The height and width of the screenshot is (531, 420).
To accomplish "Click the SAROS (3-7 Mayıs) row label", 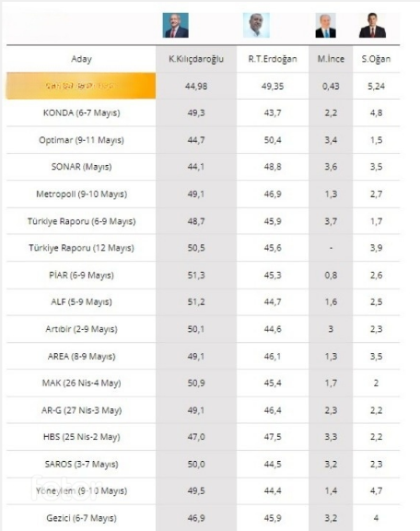I will (x=82, y=464).
